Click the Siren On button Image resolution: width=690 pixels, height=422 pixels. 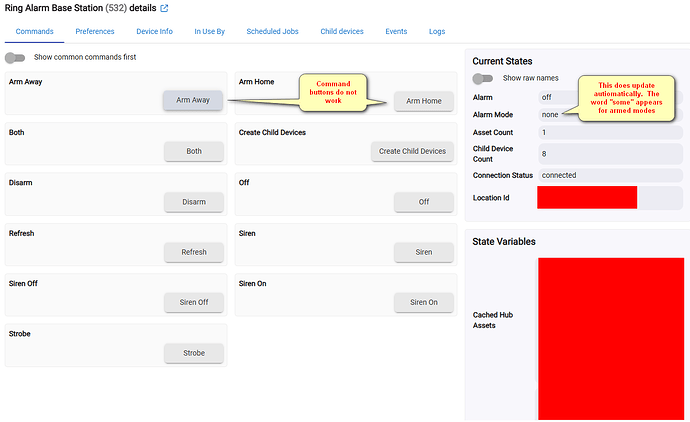tap(424, 302)
